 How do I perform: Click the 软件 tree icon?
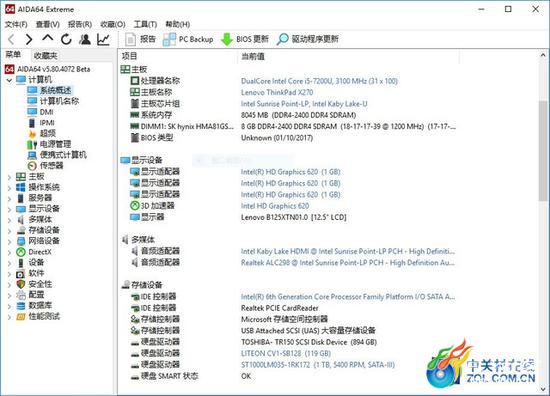21,274
